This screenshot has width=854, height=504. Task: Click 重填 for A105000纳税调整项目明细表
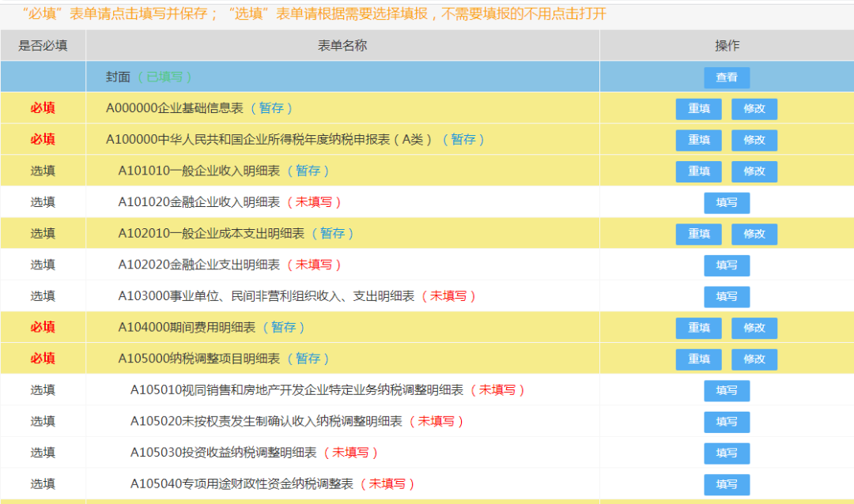tap(699, 359)
